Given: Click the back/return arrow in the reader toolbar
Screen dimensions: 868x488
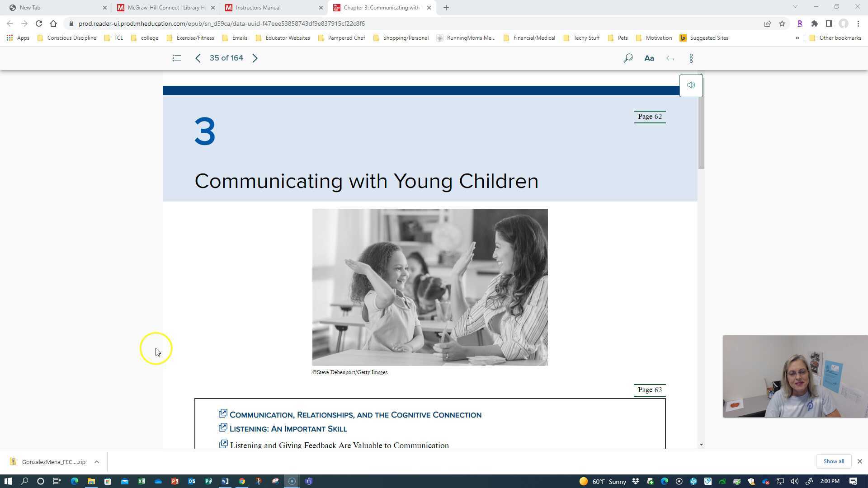Looking at the screenshot, I should pyautogui.click(x=670, y=58).
